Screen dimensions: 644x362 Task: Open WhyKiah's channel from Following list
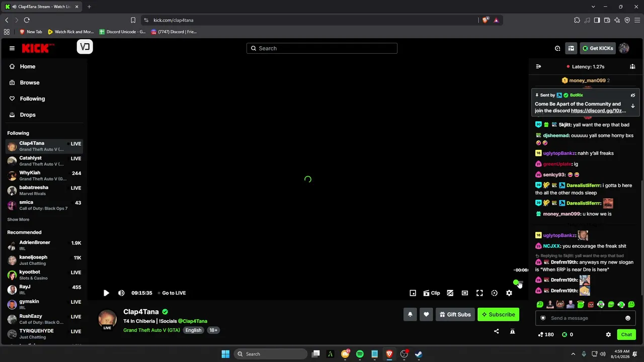tap(44, 175)
